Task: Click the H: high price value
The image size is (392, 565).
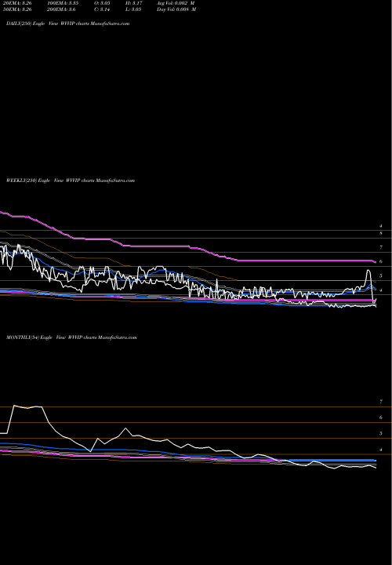Action: 134,3
